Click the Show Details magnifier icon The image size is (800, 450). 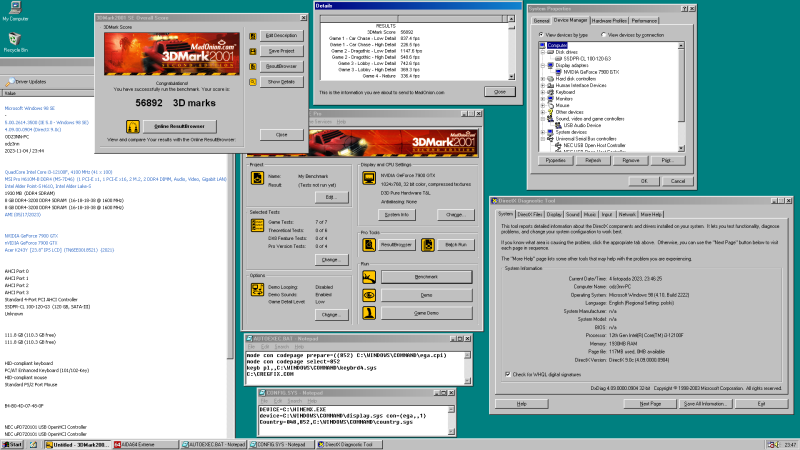(253, 82)
